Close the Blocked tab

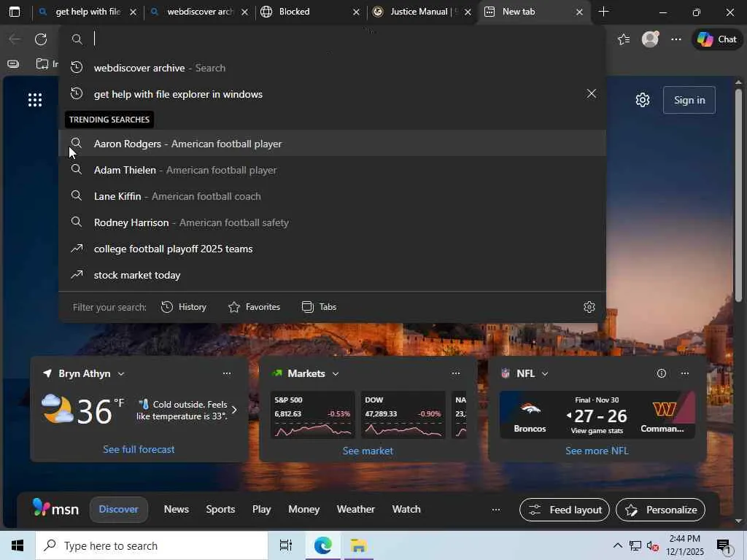pos(356,12)
